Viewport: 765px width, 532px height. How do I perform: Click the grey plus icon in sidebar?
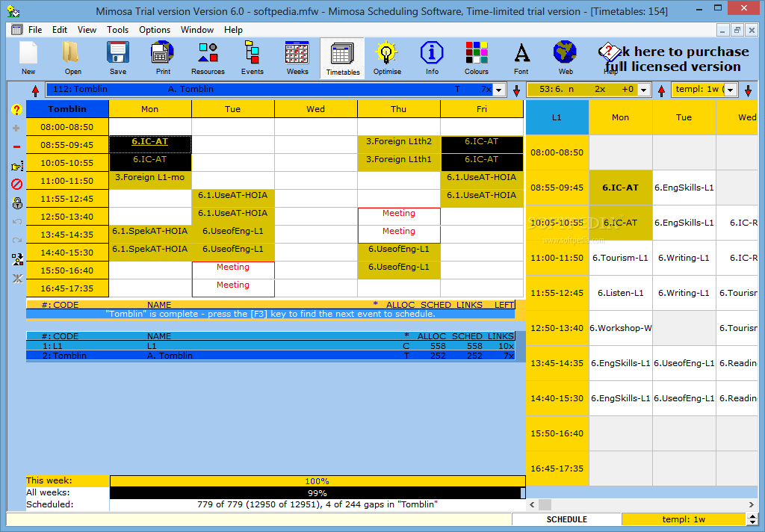click(x=16, y=128)
